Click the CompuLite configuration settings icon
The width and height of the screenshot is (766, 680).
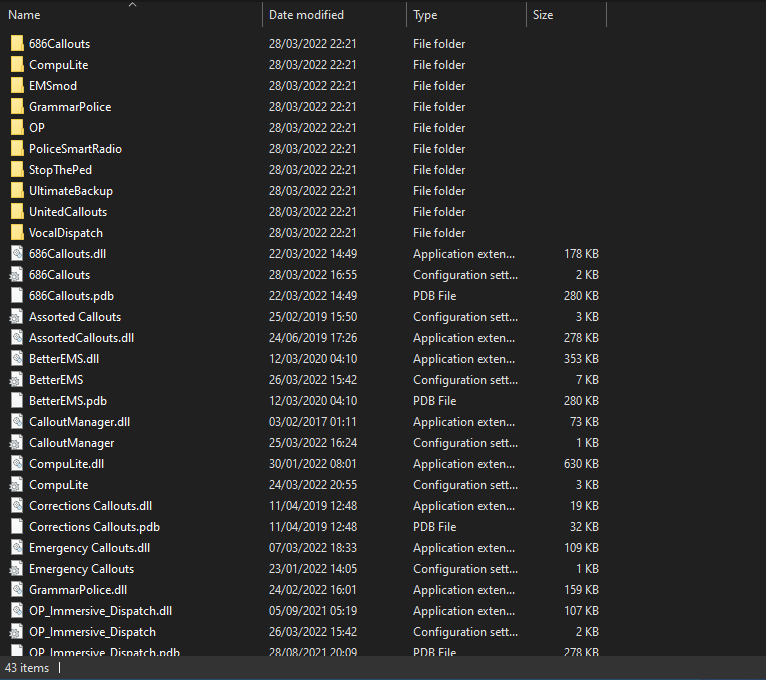pyautogui.click(x=16, y=485)
